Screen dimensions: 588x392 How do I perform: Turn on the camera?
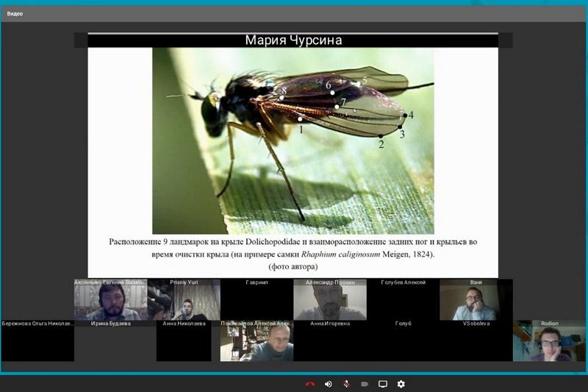(364, 384)
